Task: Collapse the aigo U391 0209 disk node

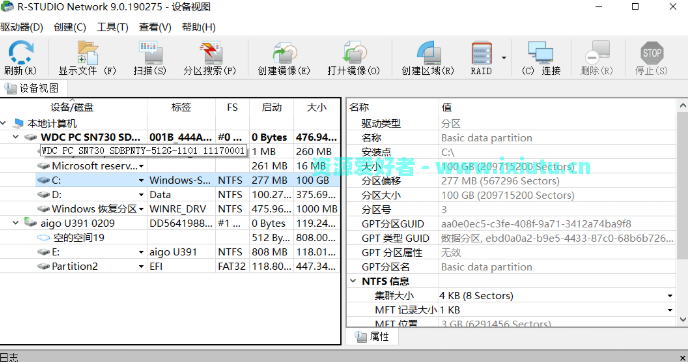Action: 16,223
